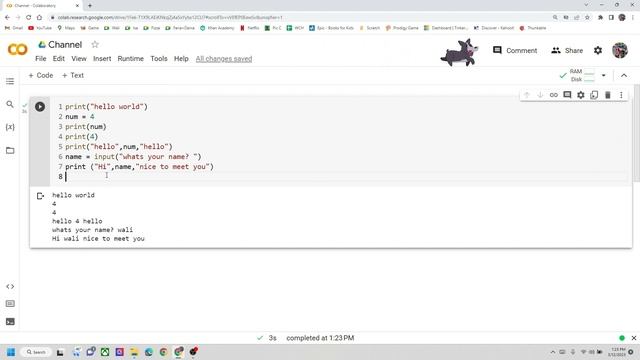Open the Khan Academy bookmark

tap(217, 28)
